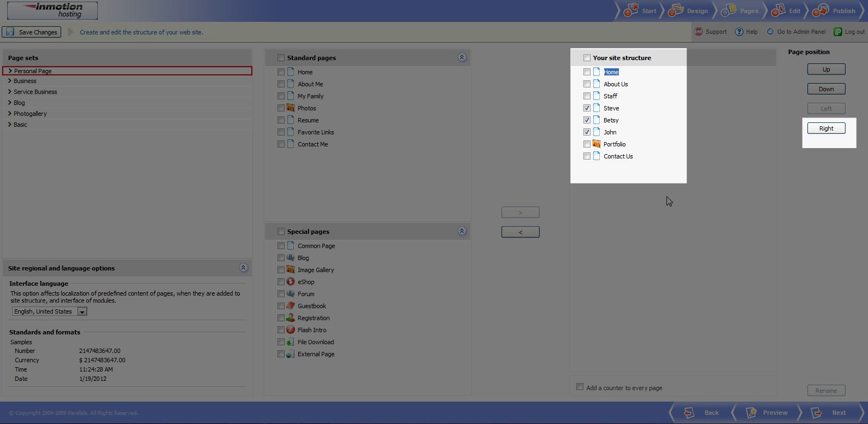Click the remove-from-structure left arrow button
868x424 pixels.
click(521, 232)
